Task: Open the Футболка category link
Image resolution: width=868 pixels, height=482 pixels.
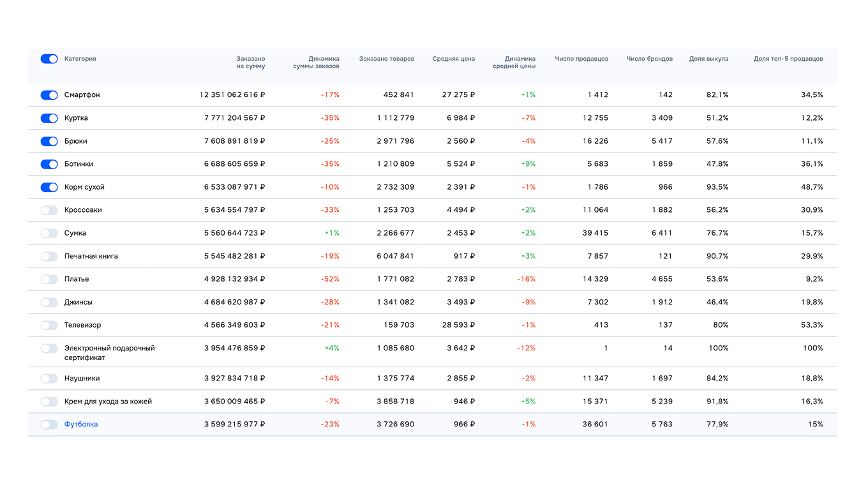Action: click(x=81, y=425)
